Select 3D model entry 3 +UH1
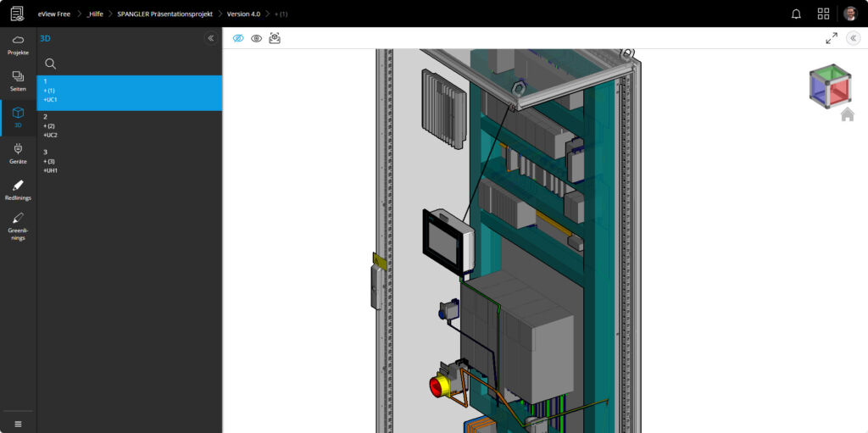868x433 pixels. (51, 161)
